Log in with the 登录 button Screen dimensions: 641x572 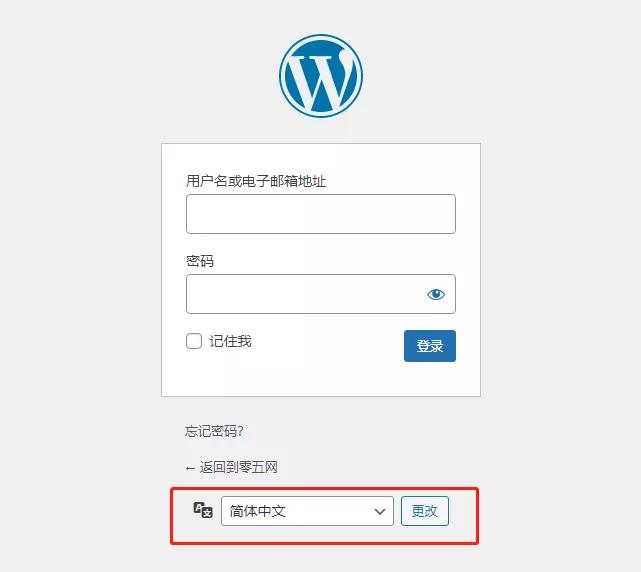(430, 346)
